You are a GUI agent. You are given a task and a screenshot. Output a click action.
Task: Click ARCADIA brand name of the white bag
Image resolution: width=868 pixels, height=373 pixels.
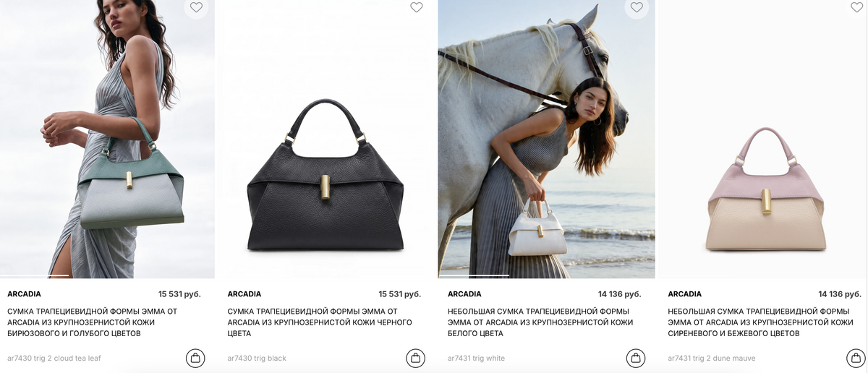(x=464, y=294)
